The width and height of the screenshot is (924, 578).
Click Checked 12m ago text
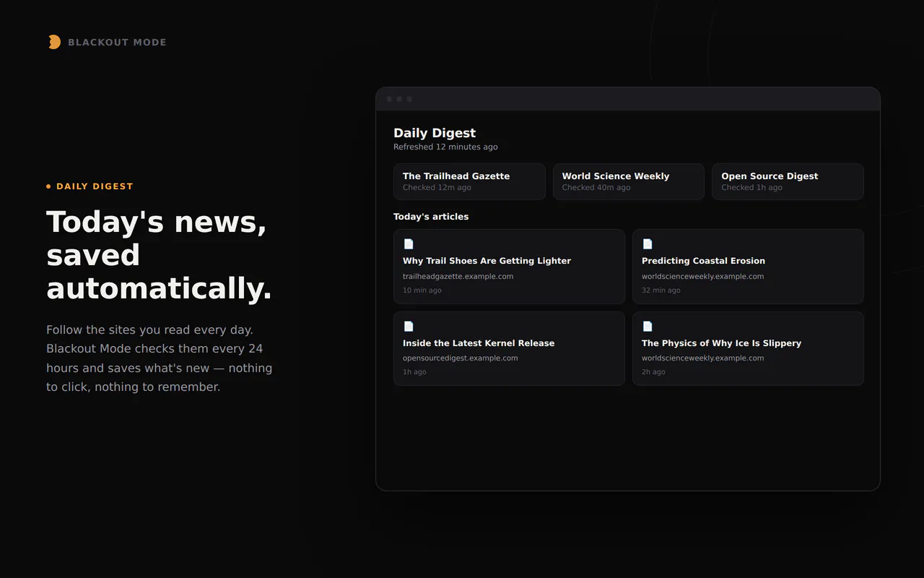click(x=437, y=188)
